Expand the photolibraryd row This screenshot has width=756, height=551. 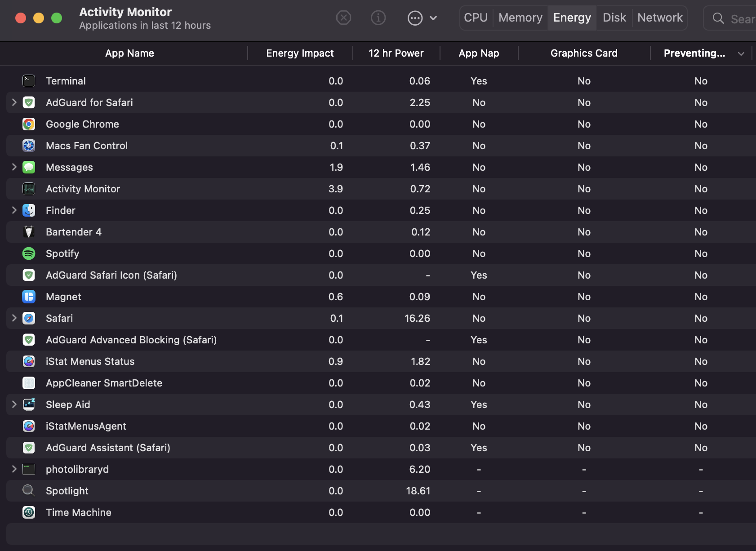(x=14, y=469)
